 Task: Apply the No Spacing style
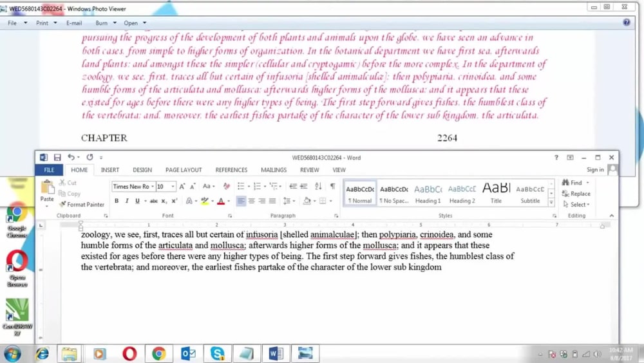click(x=394, y=194)
